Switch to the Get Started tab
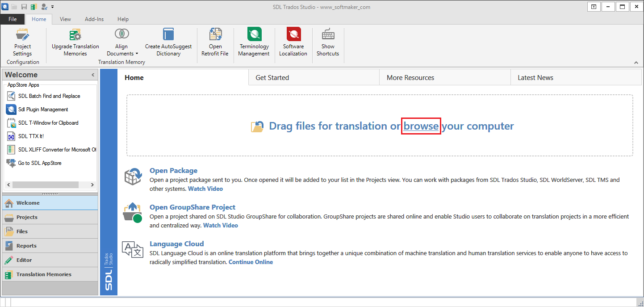Image resolution: width=644 pixels, height=307 pixels. click(314, 77)
